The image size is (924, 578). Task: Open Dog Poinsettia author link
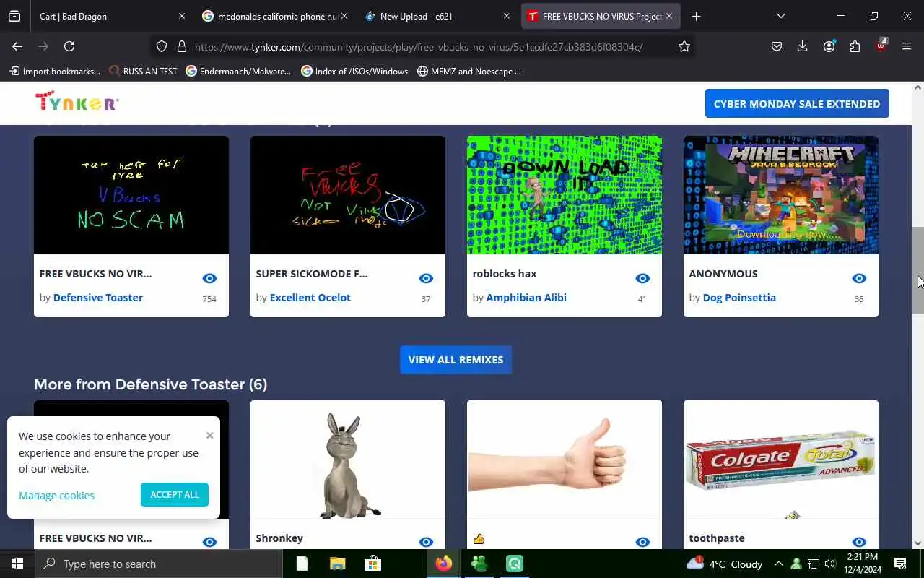[739, 298]
